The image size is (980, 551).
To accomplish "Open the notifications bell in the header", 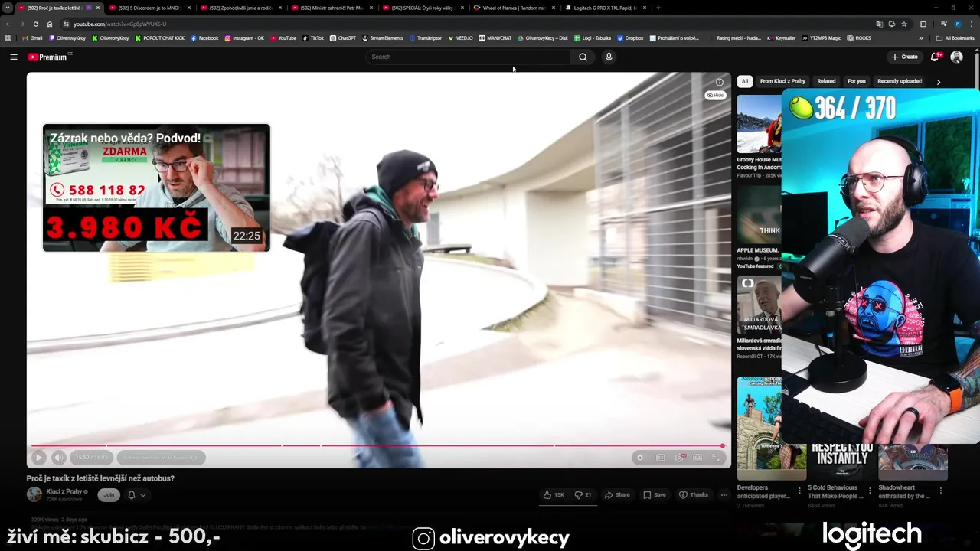I will tap(935, 57).
